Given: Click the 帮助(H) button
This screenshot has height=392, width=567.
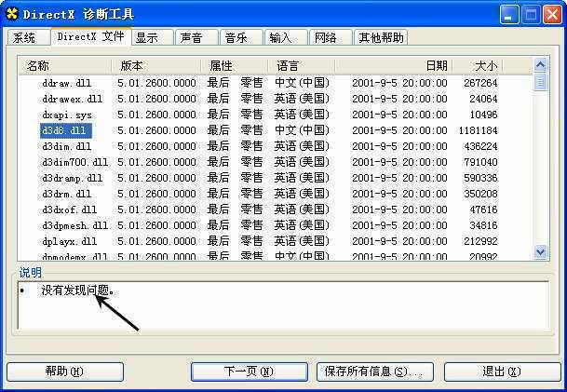Looking at the screenshot, I should pyautogui.click(x=64, y=372).
